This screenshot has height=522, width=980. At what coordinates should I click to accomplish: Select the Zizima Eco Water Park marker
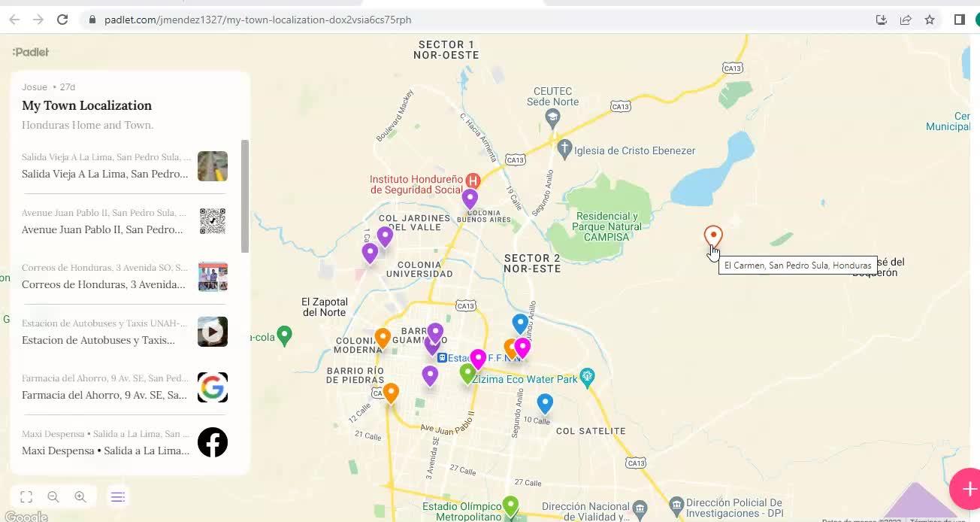(x=588, y=375)
